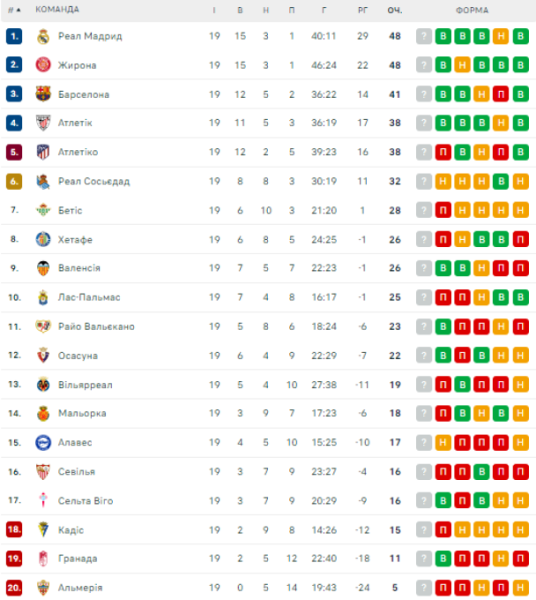The height and width of the screenshot is (600, 536).
Task: Click the Villarreal yellow crest icon
Action: click(43, 385)
